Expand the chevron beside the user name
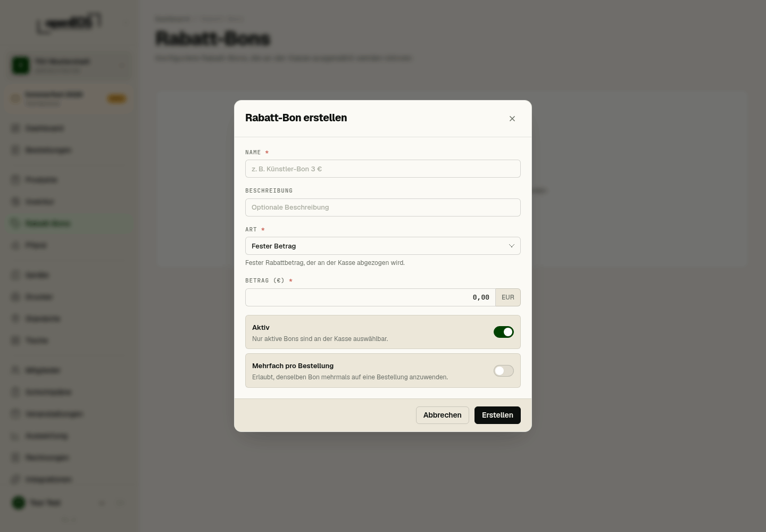Viewport: 766px width, 532px height. [102, 503]
